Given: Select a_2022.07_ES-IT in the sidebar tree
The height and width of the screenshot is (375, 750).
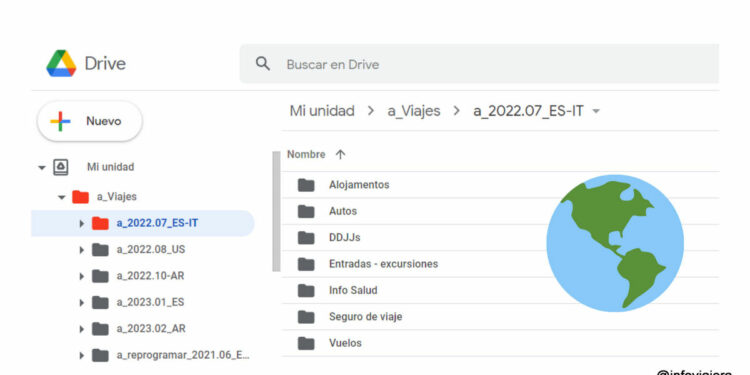Looking at the screenshot, I should click(157, 223).
